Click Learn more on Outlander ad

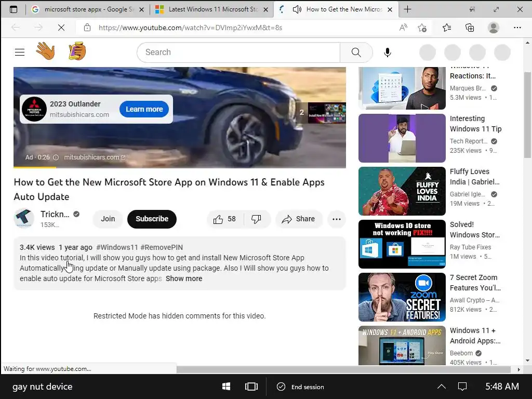(144, 109)
